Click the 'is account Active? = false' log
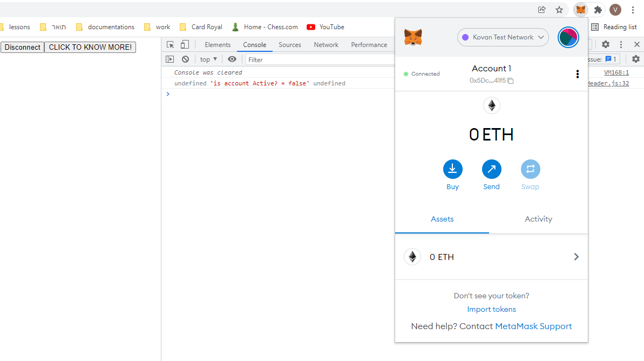The image size is (644, 361). (x=260, y=83)
